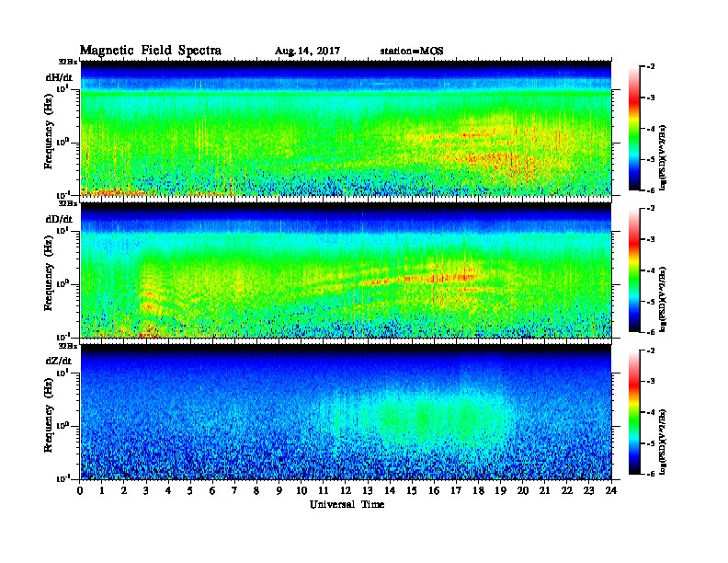Click hour '24' on the Universal Time axis
The height and width of the screenshot is (563, 728).
pos(611,491)
